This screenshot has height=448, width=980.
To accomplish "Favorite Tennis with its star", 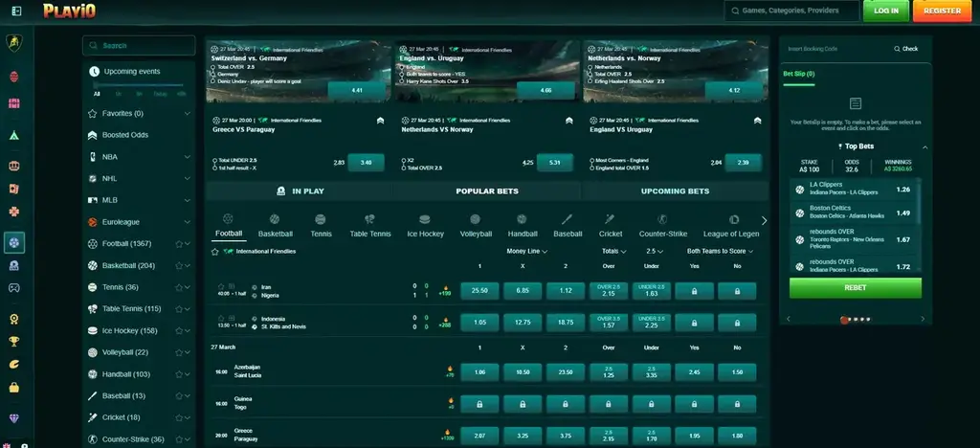I will (x=179, y=287).
